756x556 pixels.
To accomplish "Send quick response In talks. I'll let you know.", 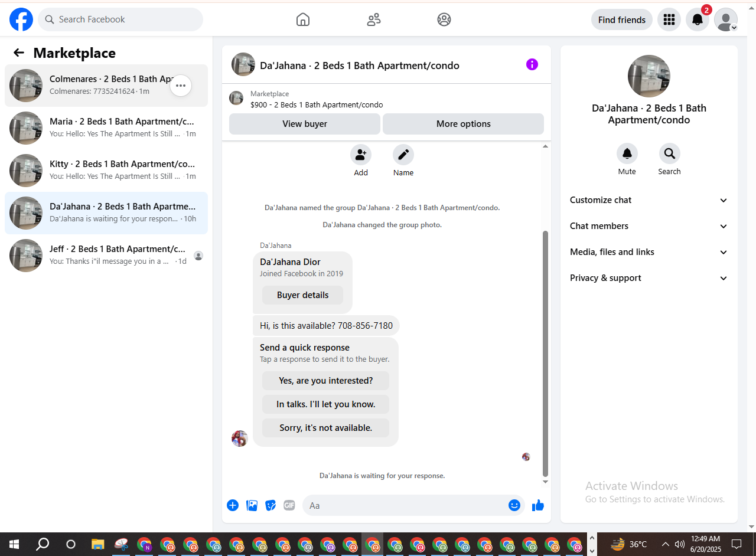I will point(326,404).
